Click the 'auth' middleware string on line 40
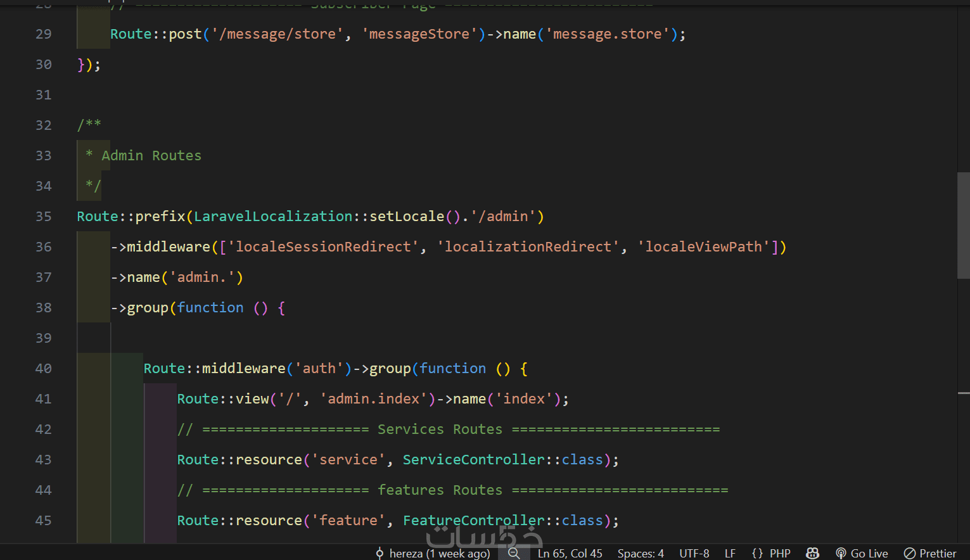This screenshot has height=560, width=970. [x=319, y=369]
